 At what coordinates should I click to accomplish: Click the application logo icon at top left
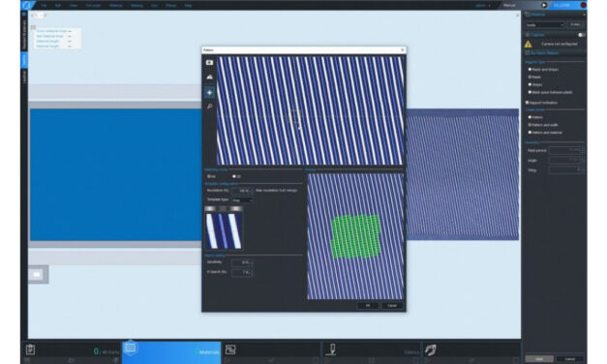[27, 5]
